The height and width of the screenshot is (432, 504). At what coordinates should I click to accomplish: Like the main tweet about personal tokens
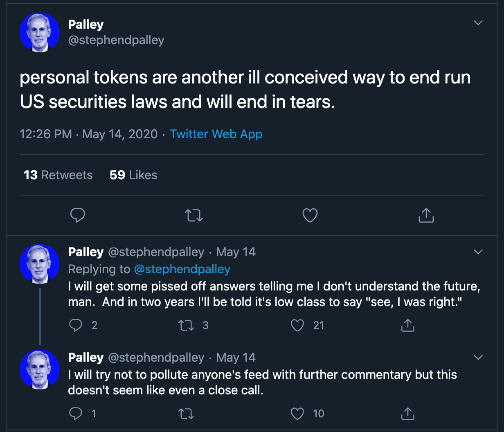tap(310, 215)
